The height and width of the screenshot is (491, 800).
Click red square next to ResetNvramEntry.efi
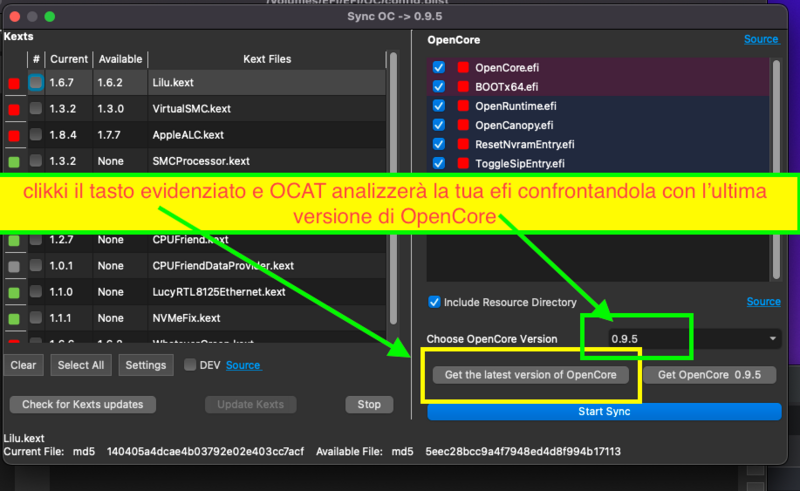point(463,144)
